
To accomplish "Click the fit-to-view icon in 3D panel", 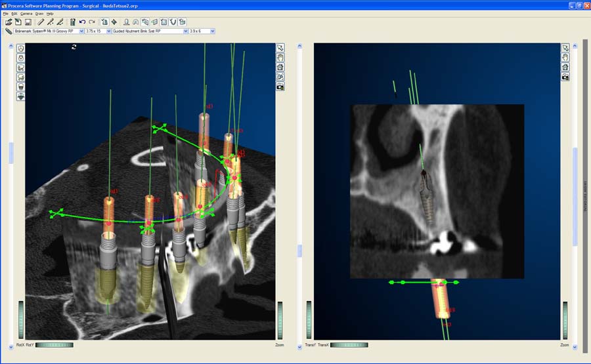I will (x=280, y=77).
